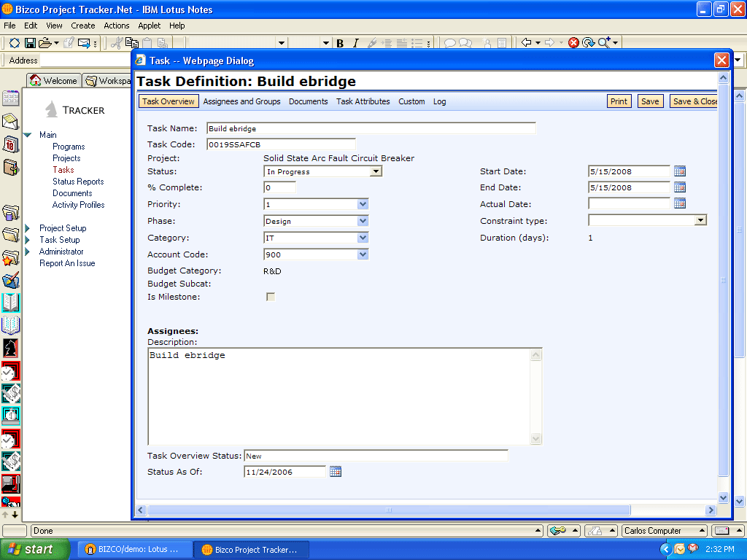
Task: Open the Start Date calendar picker
Action: [679, 171]
